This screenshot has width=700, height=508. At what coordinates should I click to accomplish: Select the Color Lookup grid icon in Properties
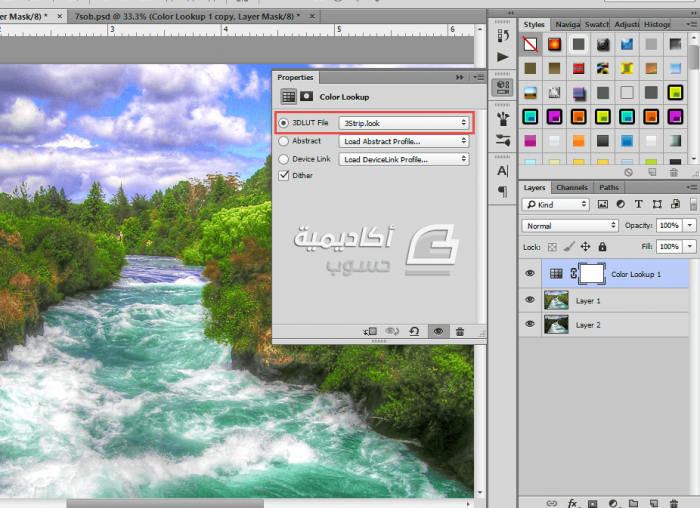coord(288,96)
